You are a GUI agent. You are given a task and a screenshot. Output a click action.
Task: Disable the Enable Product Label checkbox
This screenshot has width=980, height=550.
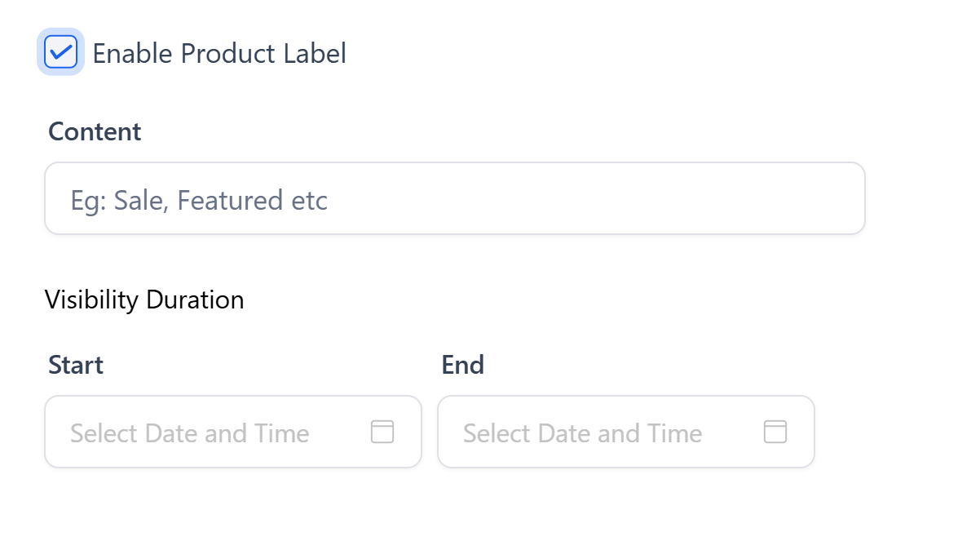click(x=60, y=51)
